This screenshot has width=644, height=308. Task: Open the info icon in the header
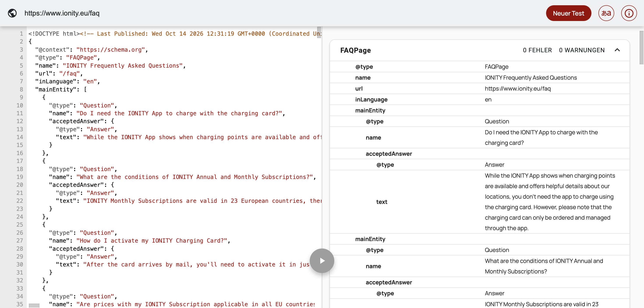click(x=629, y=13)
